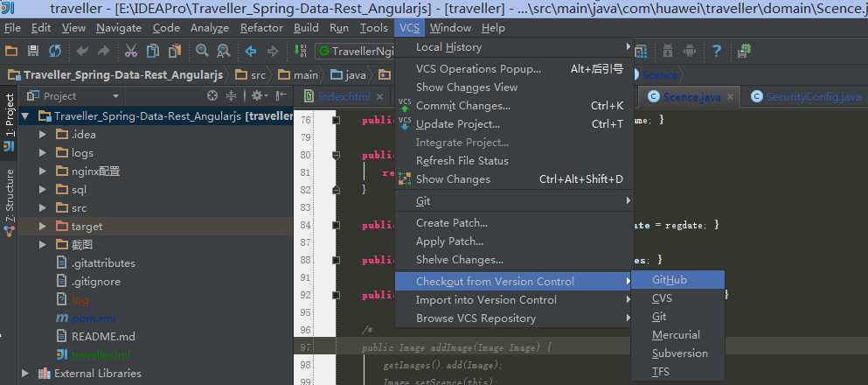
Task: Choose Subversion in checkout submenu
Action: coord(678,353)
